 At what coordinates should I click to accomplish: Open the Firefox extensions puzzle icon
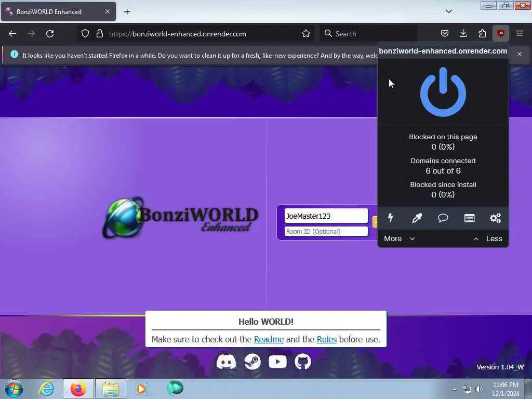(482, 33)
